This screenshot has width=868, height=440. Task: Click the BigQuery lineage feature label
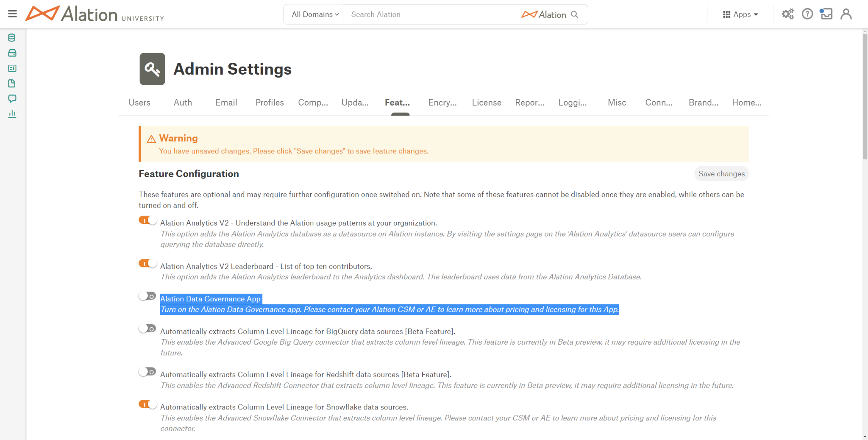pyautogui.click(x=308, y=331)
